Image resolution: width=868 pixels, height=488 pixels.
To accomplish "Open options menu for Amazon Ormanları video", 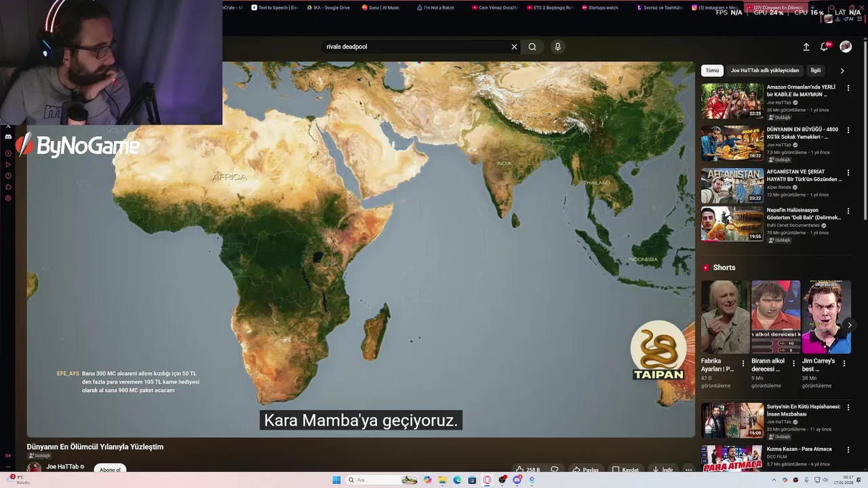I will tap(848, 88).
